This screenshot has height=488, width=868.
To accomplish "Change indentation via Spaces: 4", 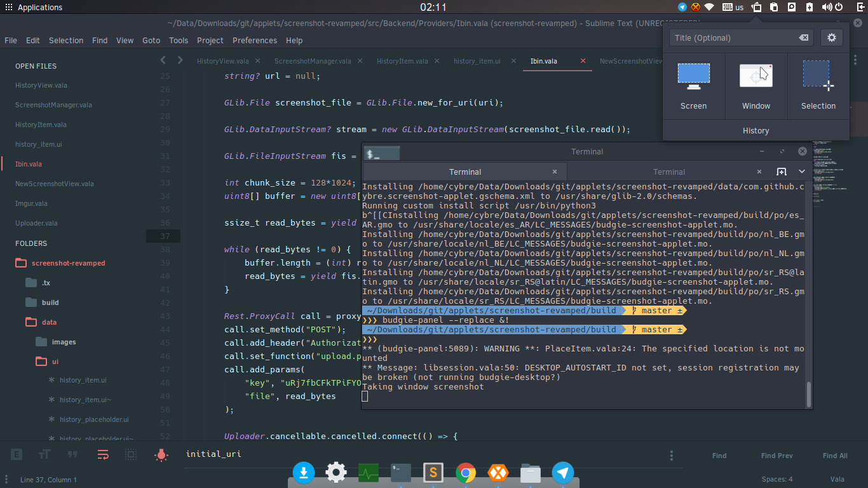I will coord(777,480).
